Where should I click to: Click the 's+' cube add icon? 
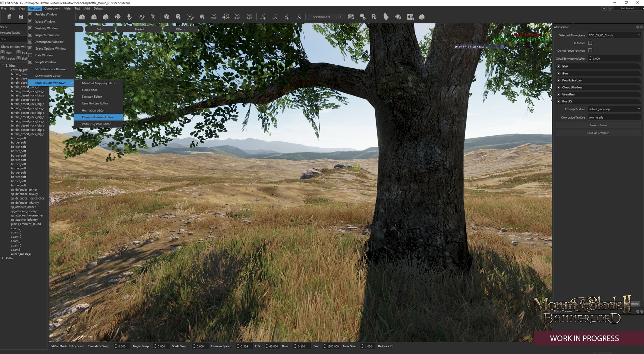pos(249,17)
